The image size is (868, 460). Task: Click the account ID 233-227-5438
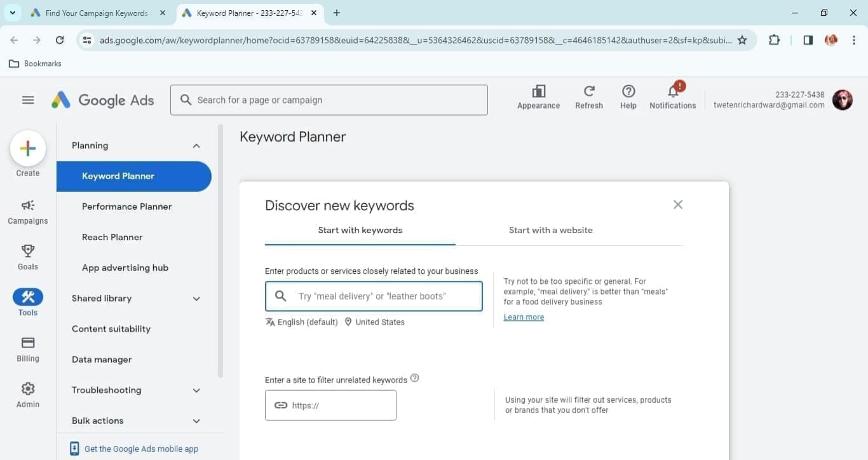[800, 95]
